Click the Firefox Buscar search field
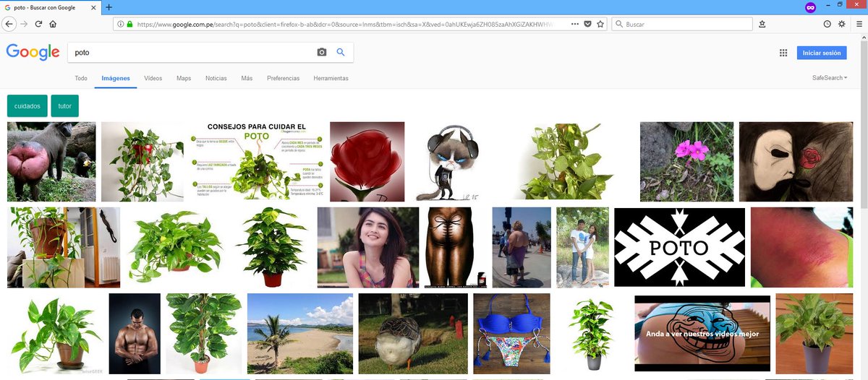This screenshot has width=868, height=380. (683, 24)
